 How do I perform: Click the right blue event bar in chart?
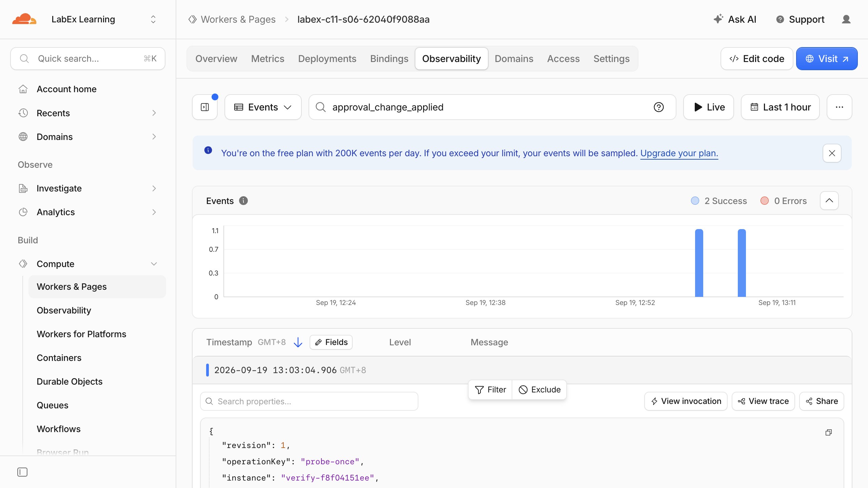[742, 263]
